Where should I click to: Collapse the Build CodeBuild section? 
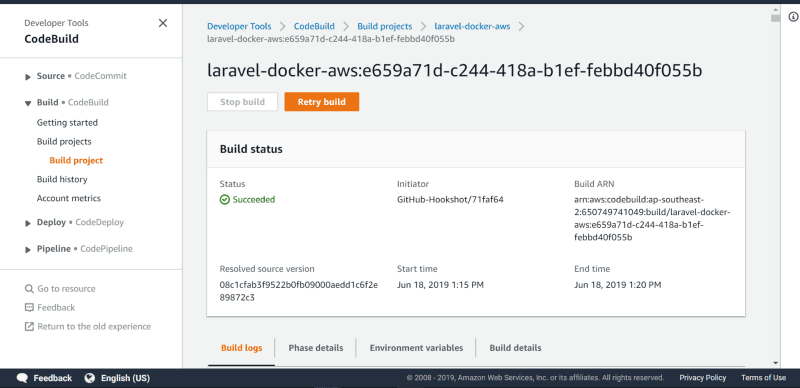coord(28,103)
